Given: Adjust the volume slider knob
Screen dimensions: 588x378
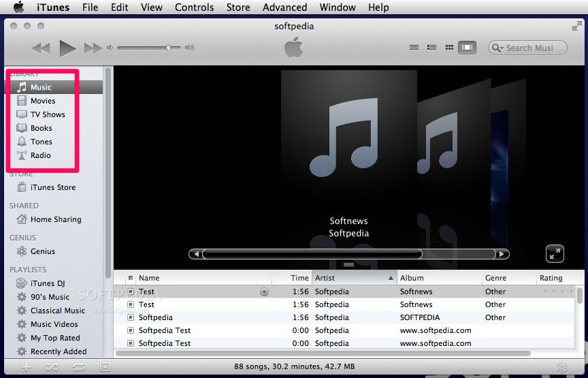Looking at the screenshot, I should tap(168, 48).
